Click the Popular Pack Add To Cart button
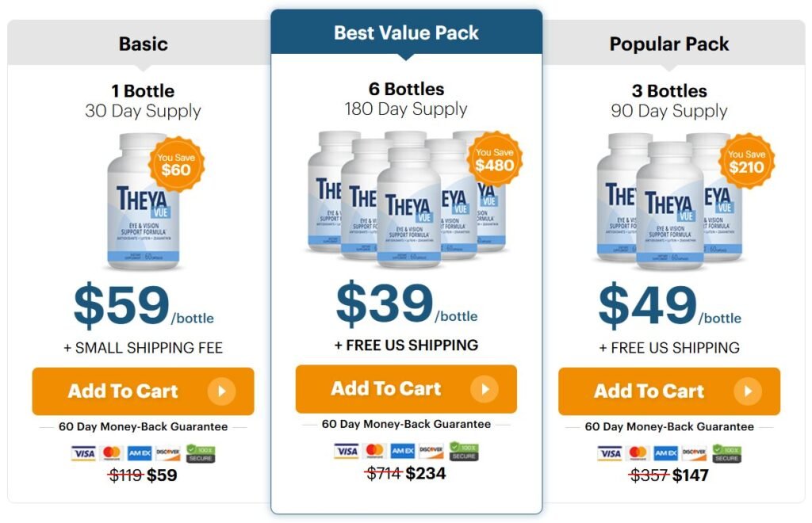The image size is (812, 523). tap(670, 391)
